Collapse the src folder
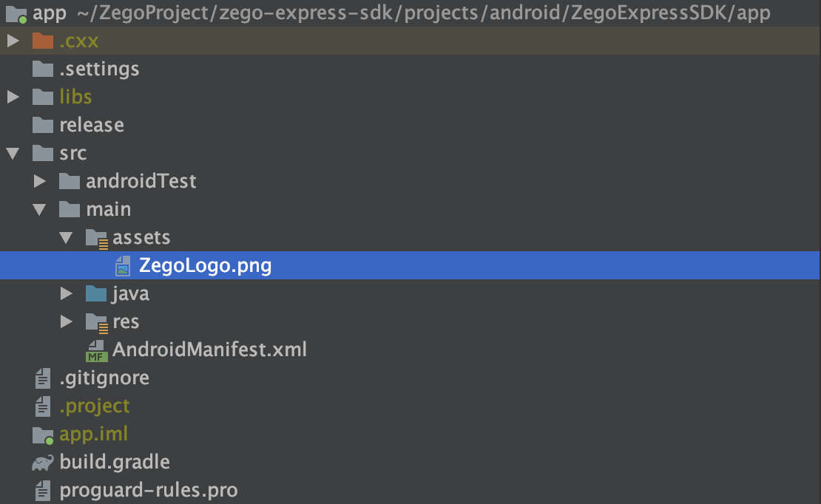821x504 pixels. pos(13,153)
